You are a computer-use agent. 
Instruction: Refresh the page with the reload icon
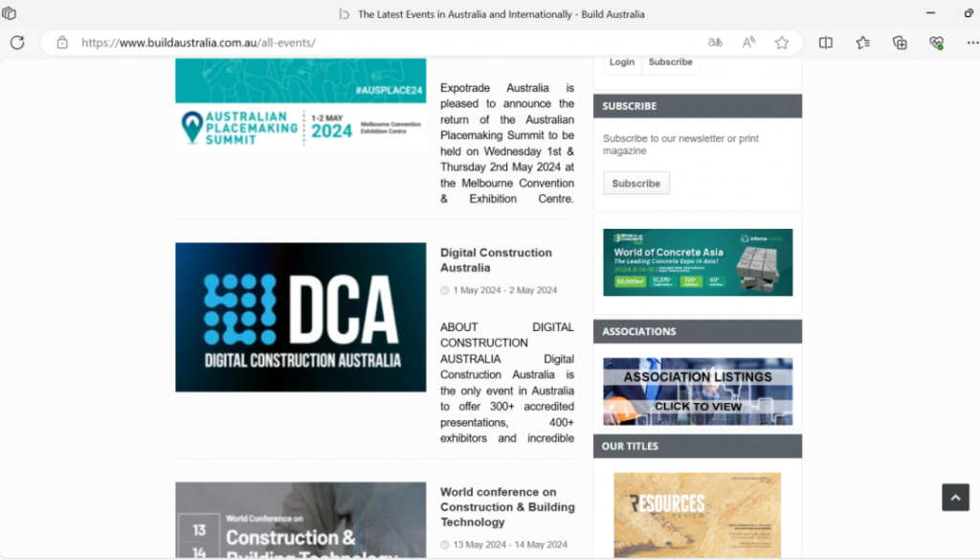coord(17,42)
